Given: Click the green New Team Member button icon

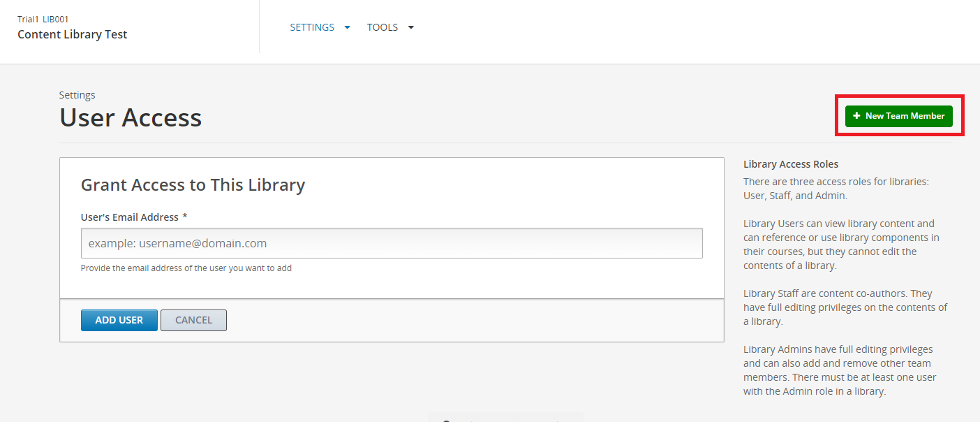Looking at the screenshot, I should (858, 115).
